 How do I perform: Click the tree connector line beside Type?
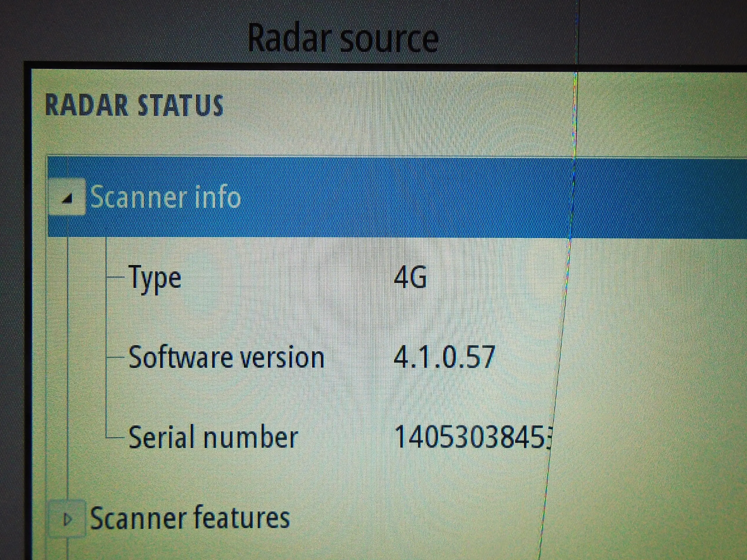(116, 277)
